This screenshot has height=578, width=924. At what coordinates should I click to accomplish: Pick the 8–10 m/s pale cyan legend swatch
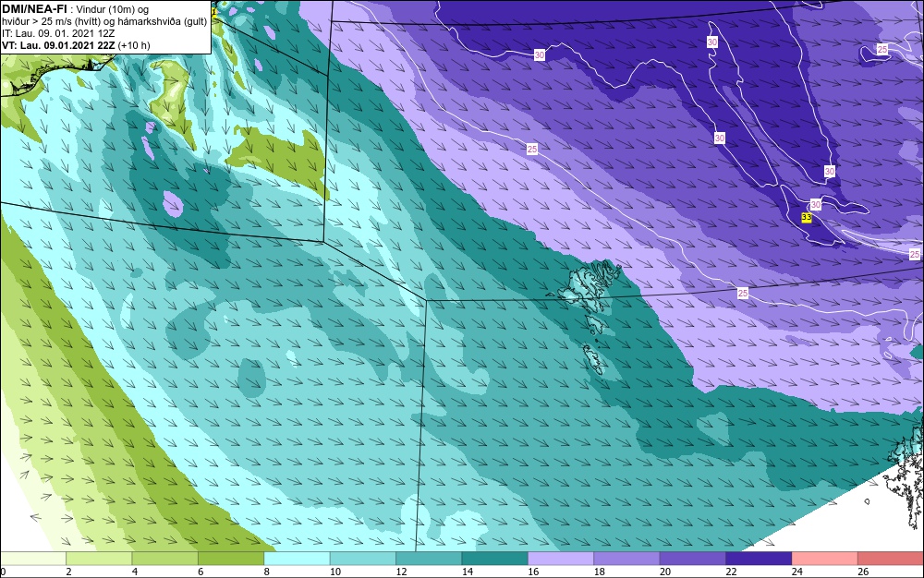click(x=297, y=559)
